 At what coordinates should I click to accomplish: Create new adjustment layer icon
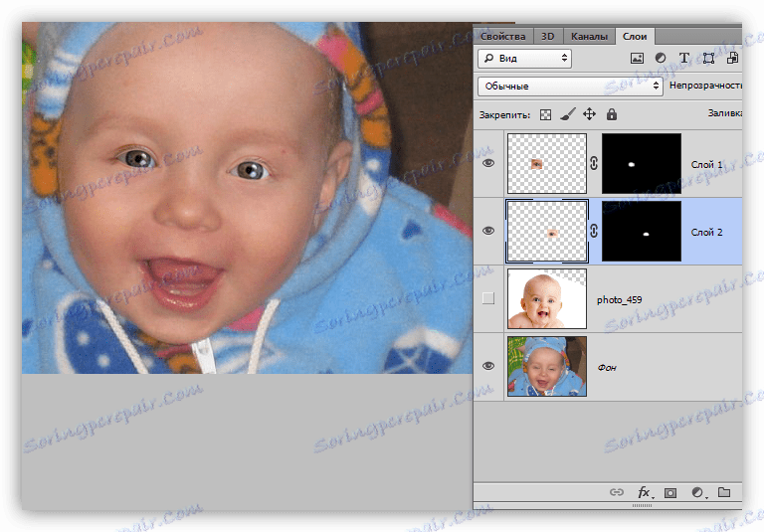[698, 492]
